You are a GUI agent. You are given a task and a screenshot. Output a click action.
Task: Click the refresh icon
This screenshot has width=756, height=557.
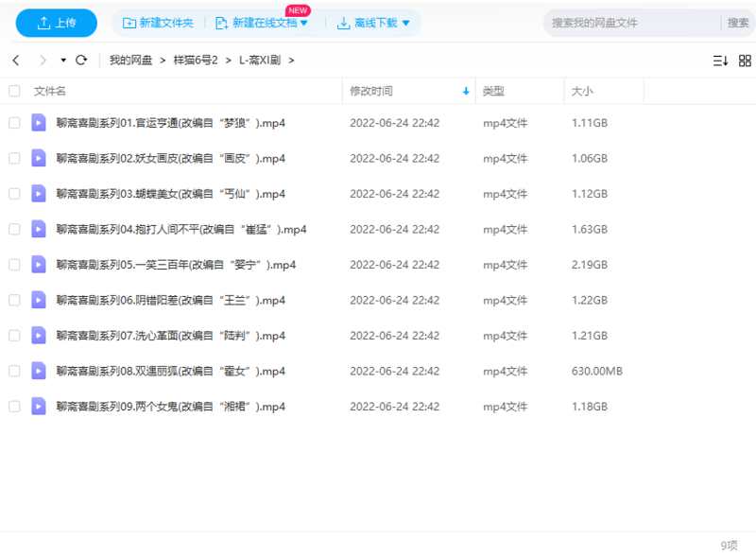tap(81, 61)
